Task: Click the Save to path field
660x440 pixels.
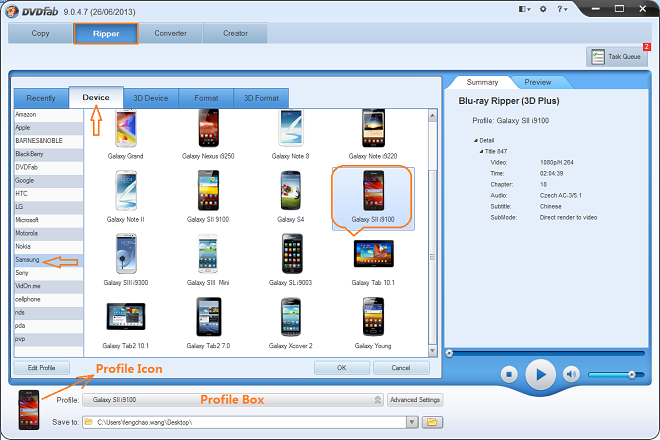Action: pyautogui.click(x=245, y=422)
